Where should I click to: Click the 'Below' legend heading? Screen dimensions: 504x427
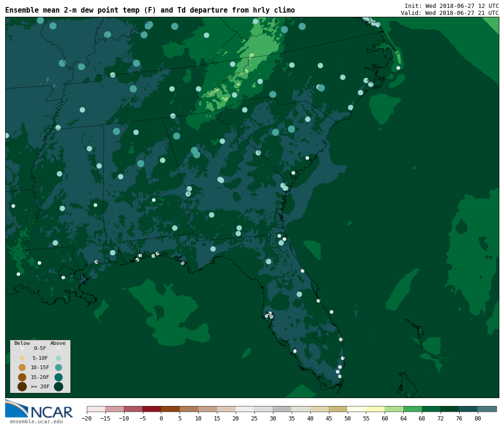pos(22,343)
